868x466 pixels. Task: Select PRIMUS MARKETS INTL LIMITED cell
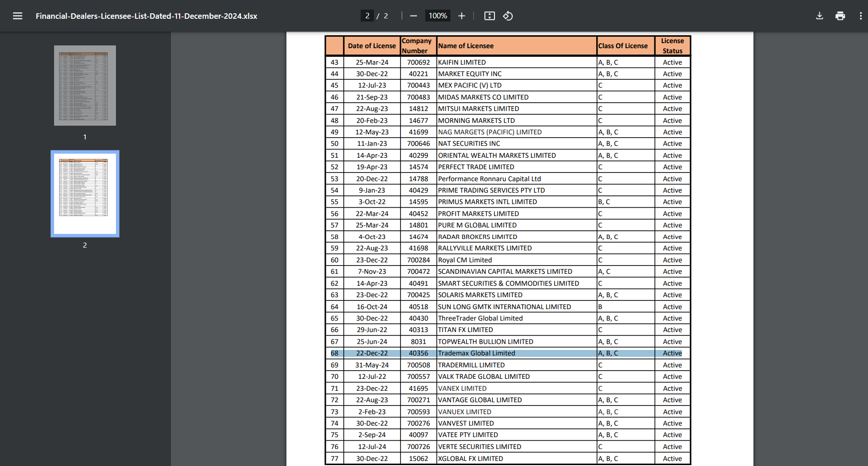(516, 202)
